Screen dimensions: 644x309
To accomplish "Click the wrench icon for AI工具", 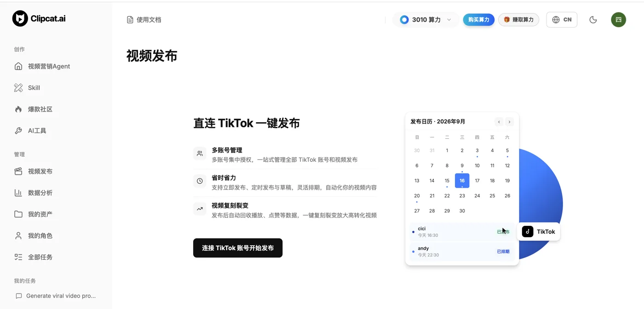I will coord(18,131).
